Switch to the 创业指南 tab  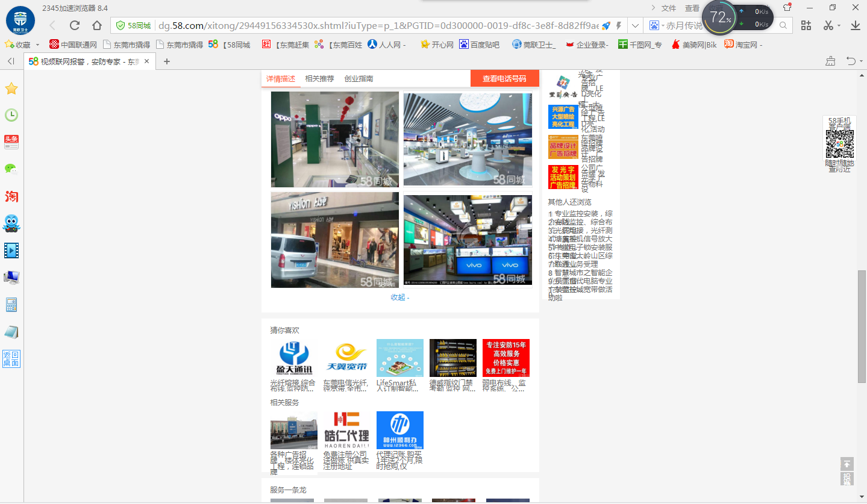point(358,79)
